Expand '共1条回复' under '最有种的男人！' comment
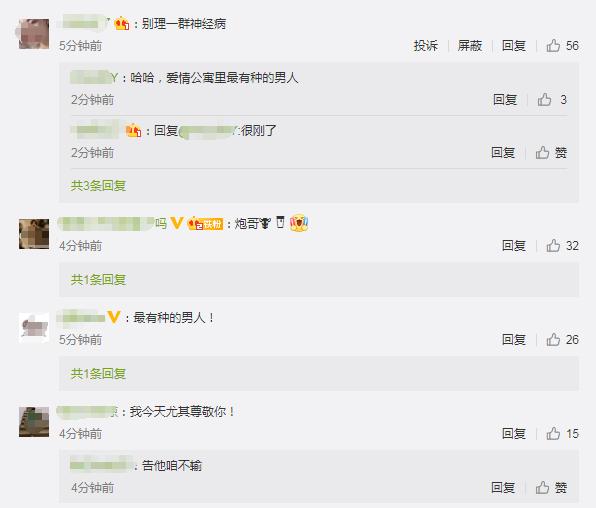596x508 pixels. (x=98, y=373)
